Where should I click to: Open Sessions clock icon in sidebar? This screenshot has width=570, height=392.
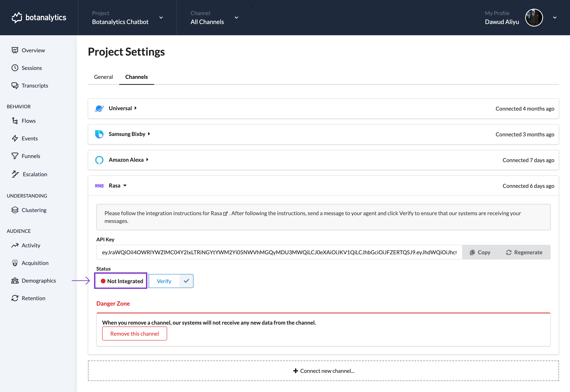[15, 68]
